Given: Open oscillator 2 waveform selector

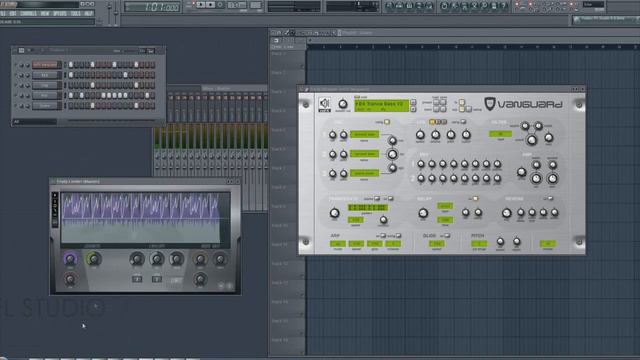Looking at the screenshot, I should click(x=364, y=154).
